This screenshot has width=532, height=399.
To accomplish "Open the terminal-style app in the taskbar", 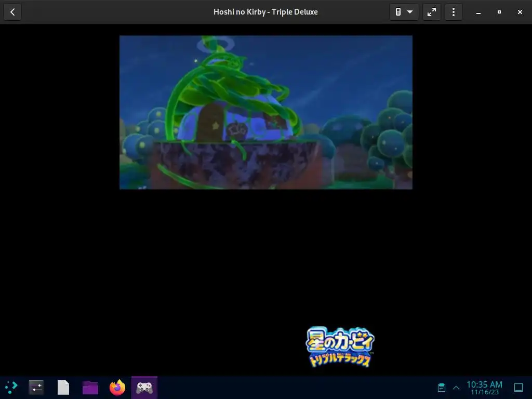I will (x=36, y=387).
